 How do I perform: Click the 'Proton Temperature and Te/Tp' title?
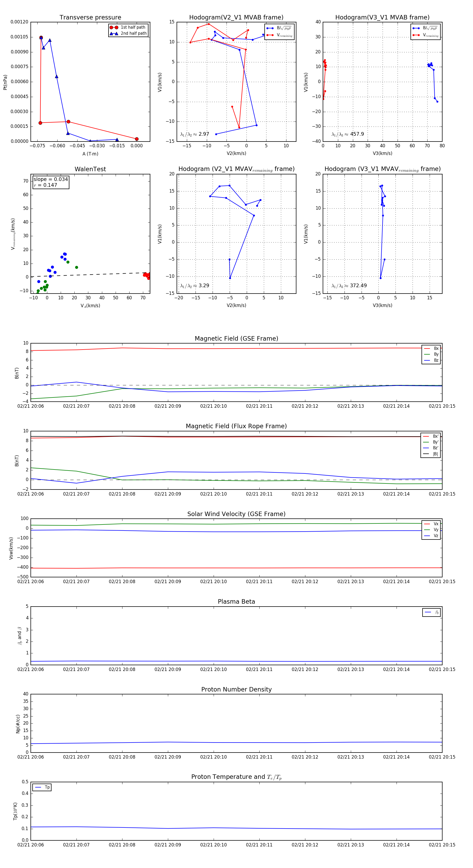pyautogui.click(x=236, y=777)
